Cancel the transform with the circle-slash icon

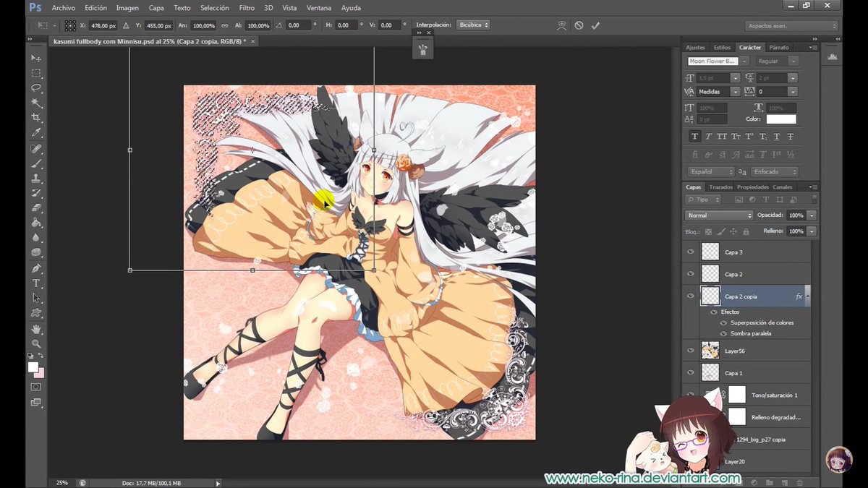[x=579, y=25]
